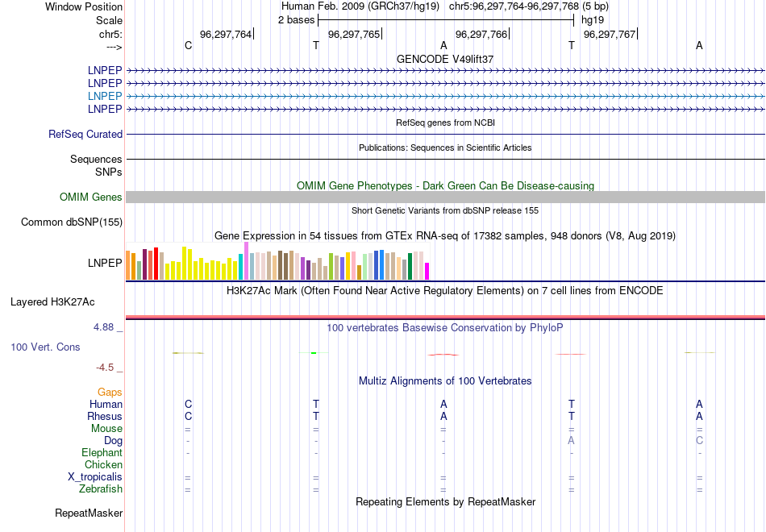Click the tallest violet bar in the GTEx chart
The width and height of the screenshot is (766, 532).
[246, 261]
